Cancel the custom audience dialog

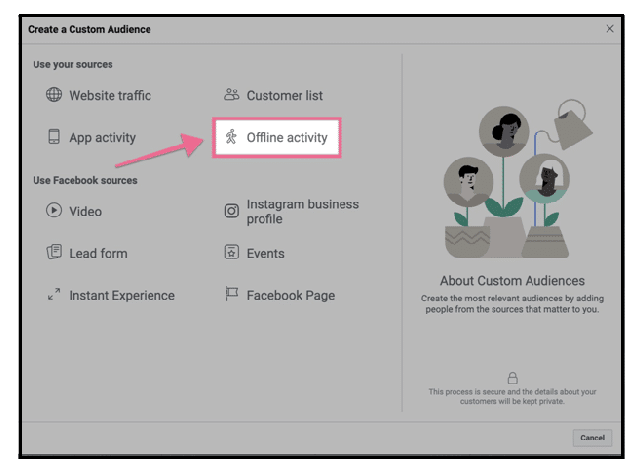pyautogui.click(x=592, y=437)
